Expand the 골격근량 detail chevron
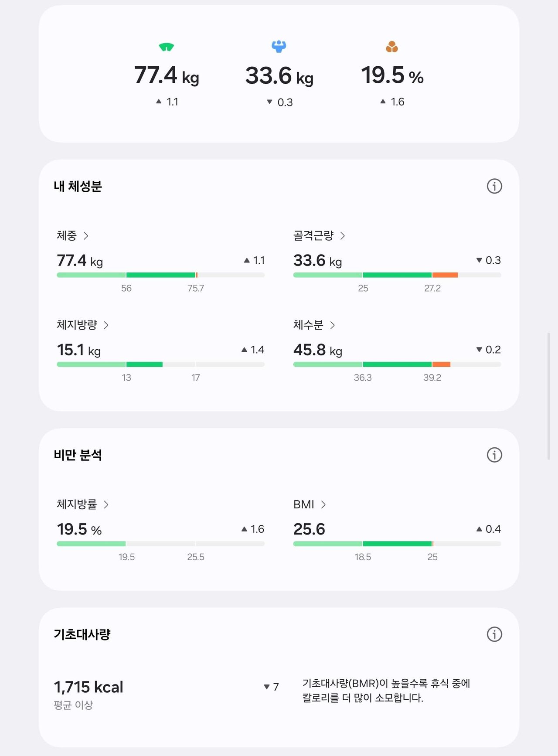This screenshot has height=756, width=558. 343,236
